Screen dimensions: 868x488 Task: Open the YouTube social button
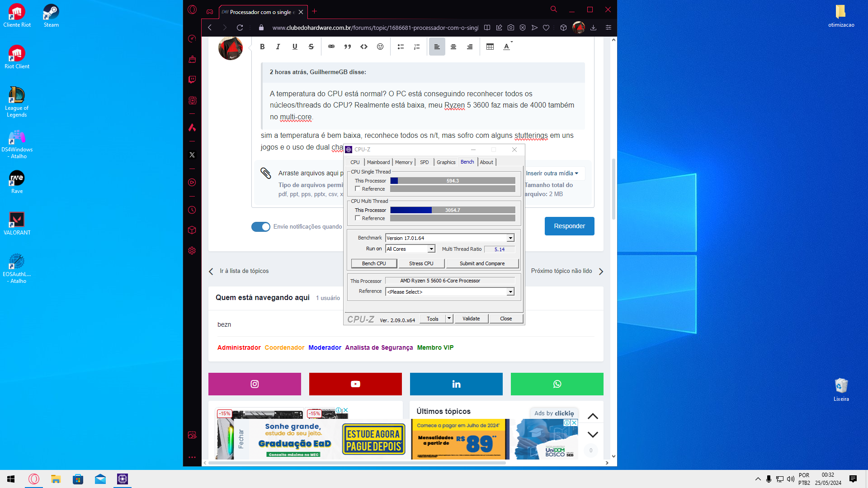pos(355,384)
